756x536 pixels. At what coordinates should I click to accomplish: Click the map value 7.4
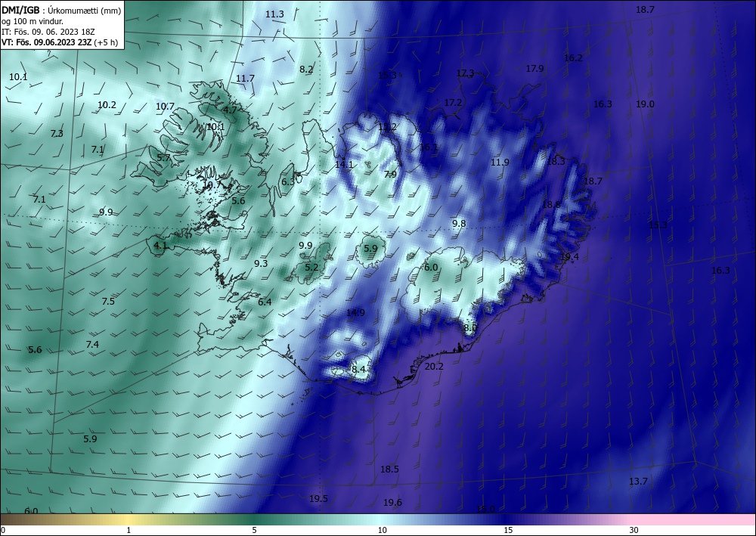pos(92,344)
